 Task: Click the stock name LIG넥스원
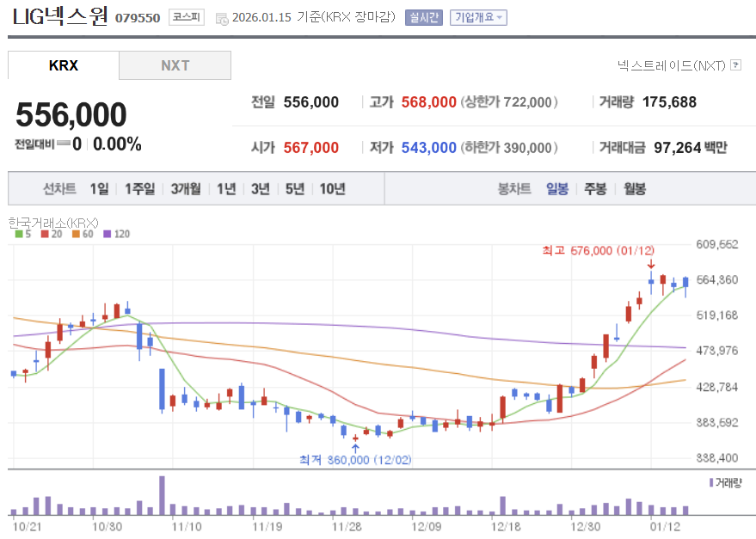tap(60, 16)
